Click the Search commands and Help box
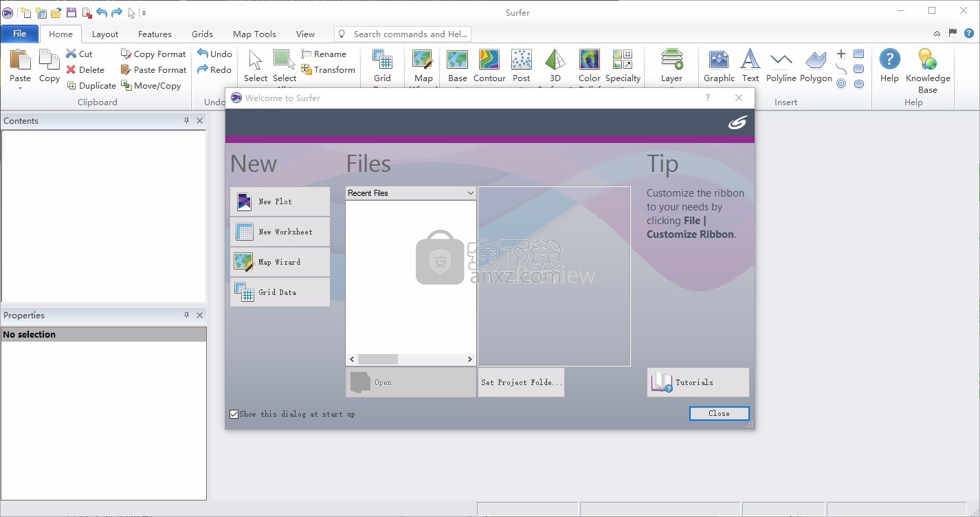This screenshot has width=980, height=517. click(x=403, y=34)
